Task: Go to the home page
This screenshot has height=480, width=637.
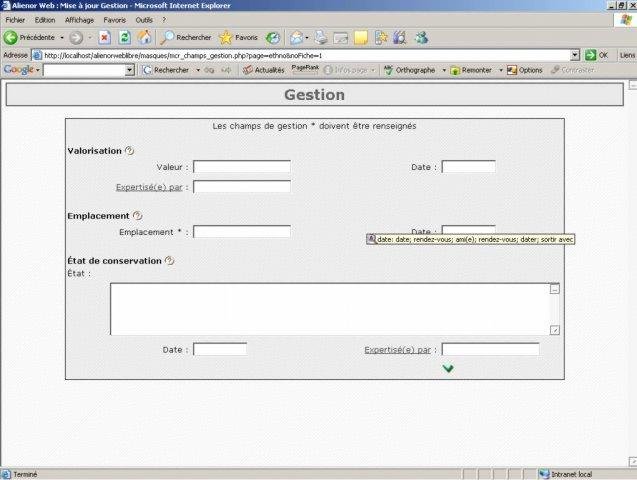Action: [144, 38]
